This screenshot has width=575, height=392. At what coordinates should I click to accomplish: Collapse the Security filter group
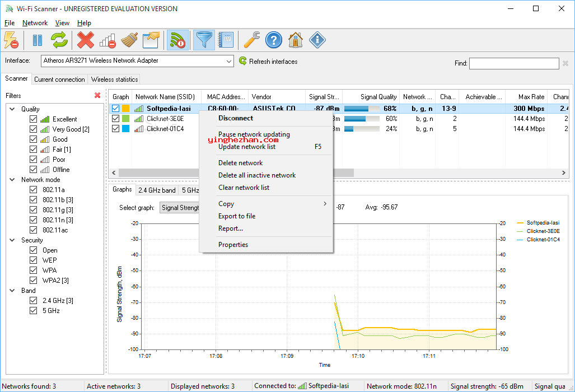point(12,240)
